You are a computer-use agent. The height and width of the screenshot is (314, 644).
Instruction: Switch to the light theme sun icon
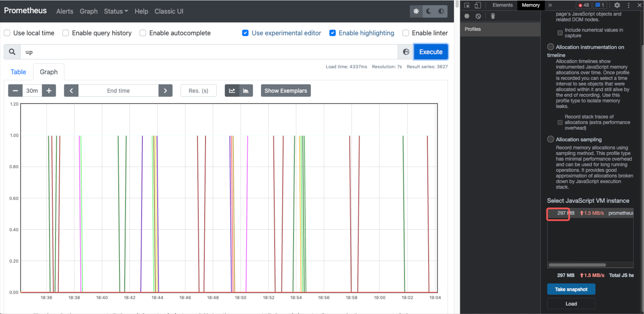(416, 11)
